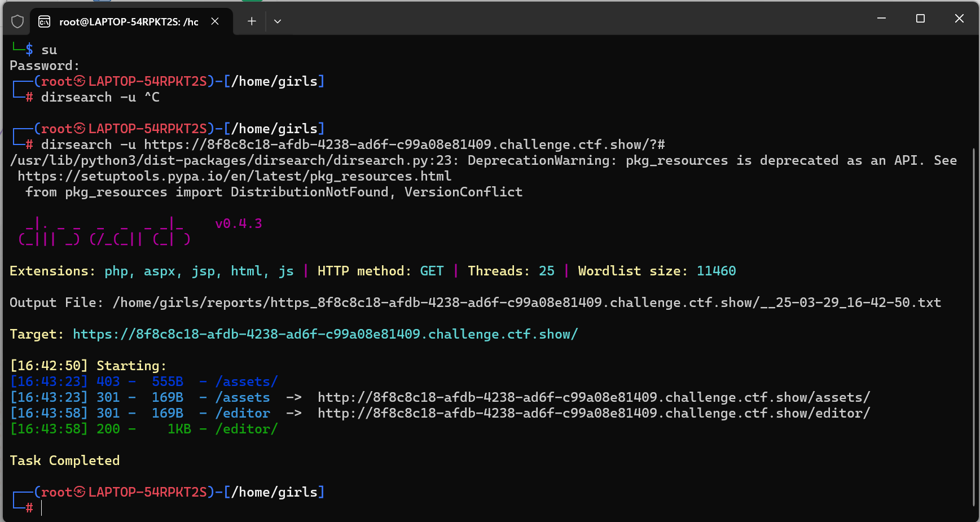Click the '[16:42:50] Starting:' line
Viewport: 980px width, 522px height.
coord(89,366)
